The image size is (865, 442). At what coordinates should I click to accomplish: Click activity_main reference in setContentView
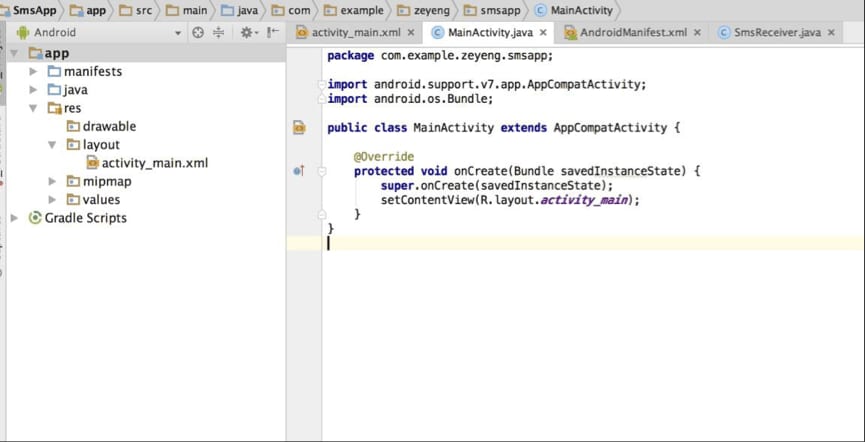click(x=584, y=200)
